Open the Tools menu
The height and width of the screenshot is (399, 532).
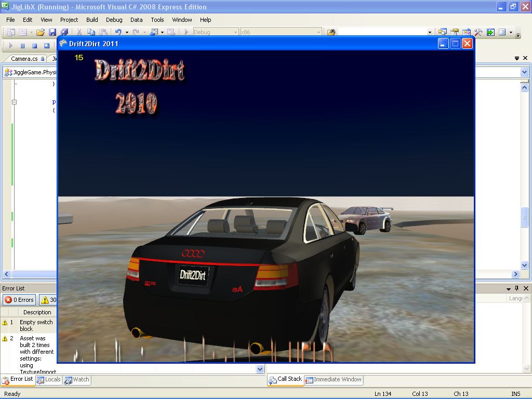pos(157,20)
